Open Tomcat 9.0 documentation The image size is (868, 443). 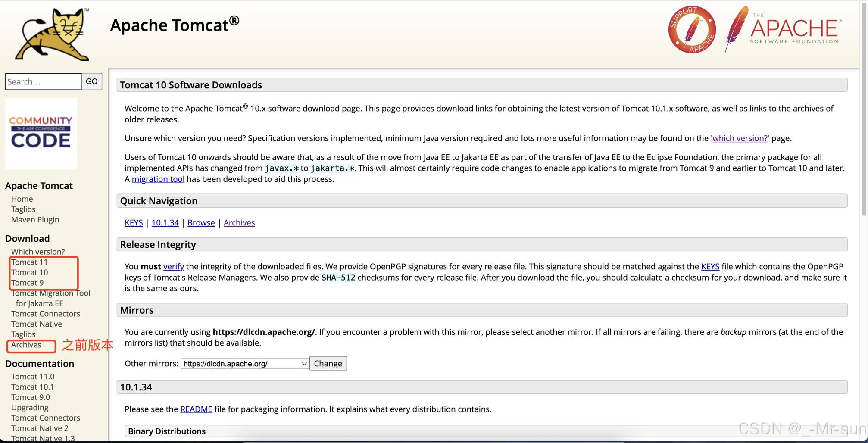pos(31,397)
